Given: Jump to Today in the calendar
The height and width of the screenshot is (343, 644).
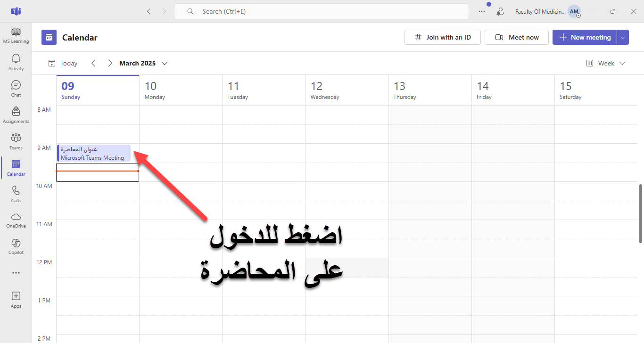Looking at the screenshot, I should [x=63, y=63].
